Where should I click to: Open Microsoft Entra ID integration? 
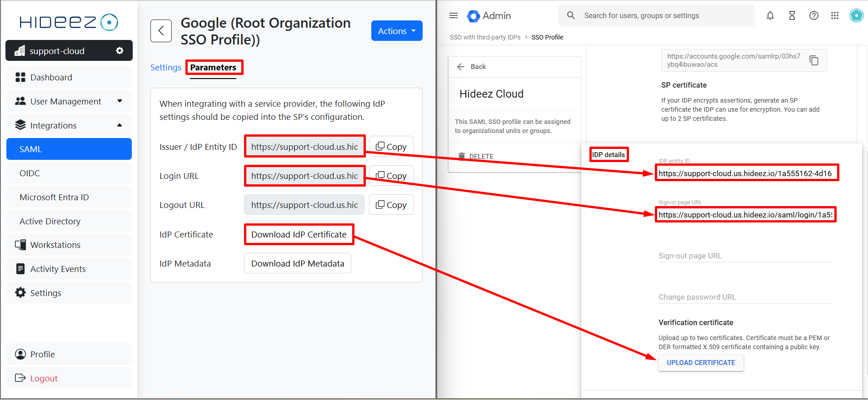click(x=54, y=198)
